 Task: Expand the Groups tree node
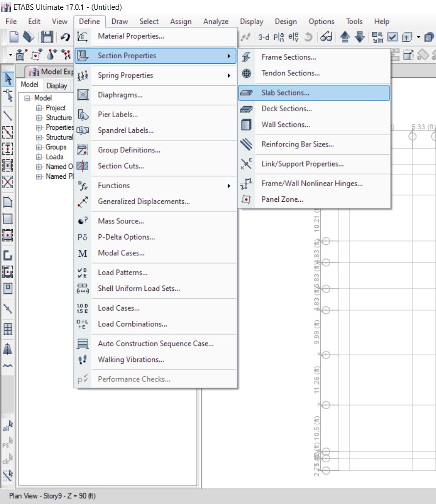coord(39,147)
